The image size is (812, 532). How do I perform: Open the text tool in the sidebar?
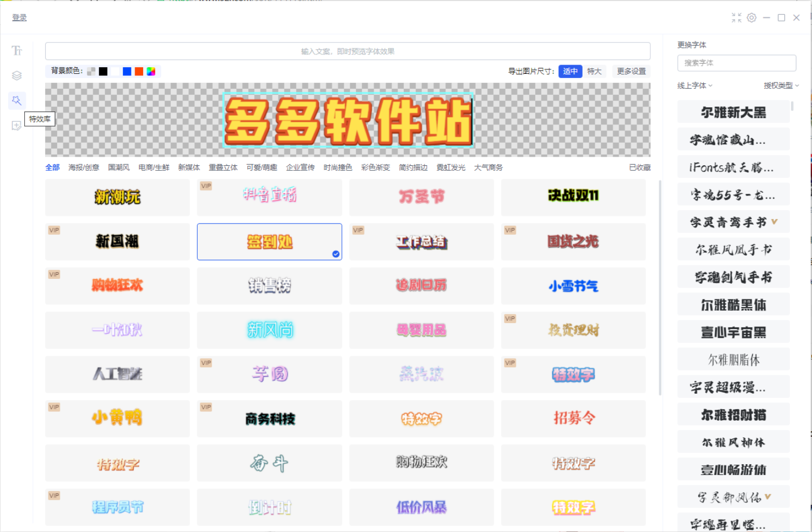(17, 51)
